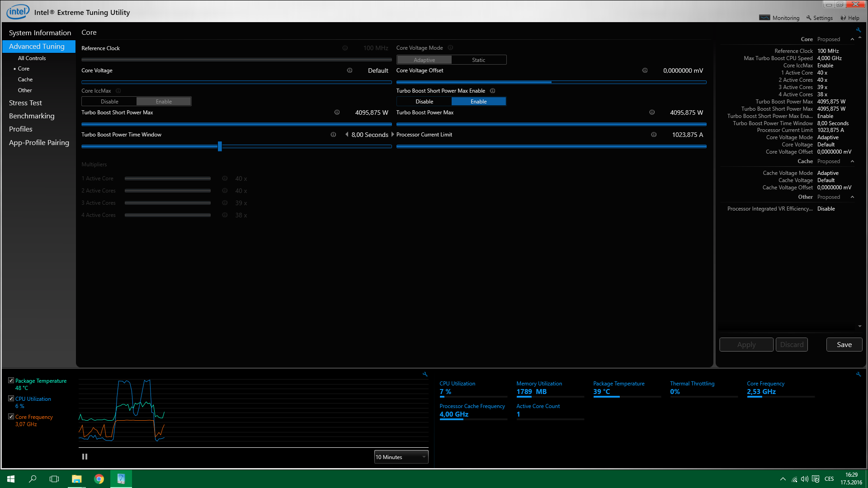
Task: Click info icon beside Core Voltage Offset
Action: tap(645, 70)
